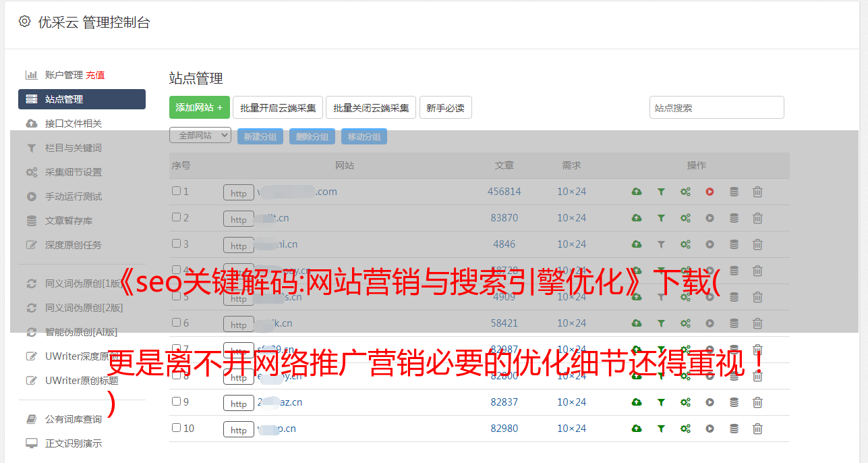Open http protocol dropdown in row 6
Viewport: 868px width, 463px height.
pos(239,325)
